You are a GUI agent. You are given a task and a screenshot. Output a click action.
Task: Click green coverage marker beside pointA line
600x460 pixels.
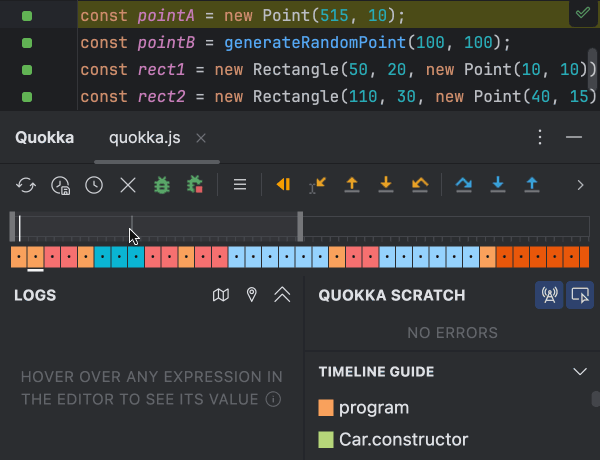pos(27,16)
